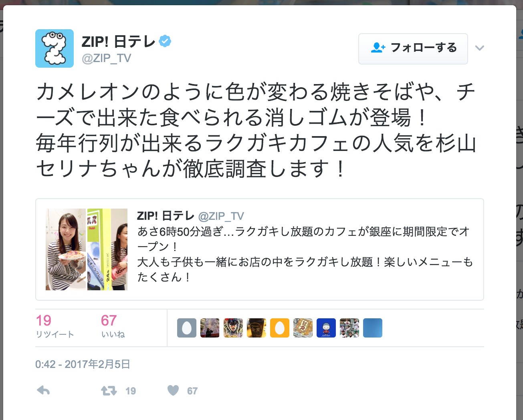Viewport: 523px width, 420px height.
Task: Open the orange egg avatar profile
Action: [280, 328]
